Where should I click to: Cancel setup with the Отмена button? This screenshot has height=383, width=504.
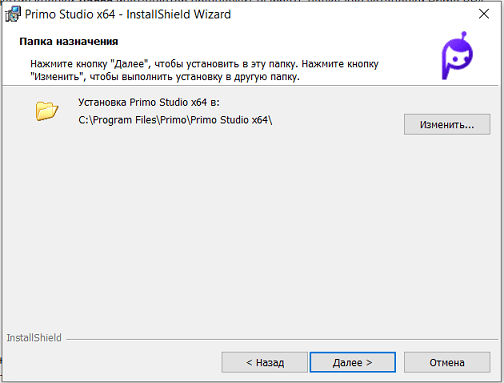[447, 362]
